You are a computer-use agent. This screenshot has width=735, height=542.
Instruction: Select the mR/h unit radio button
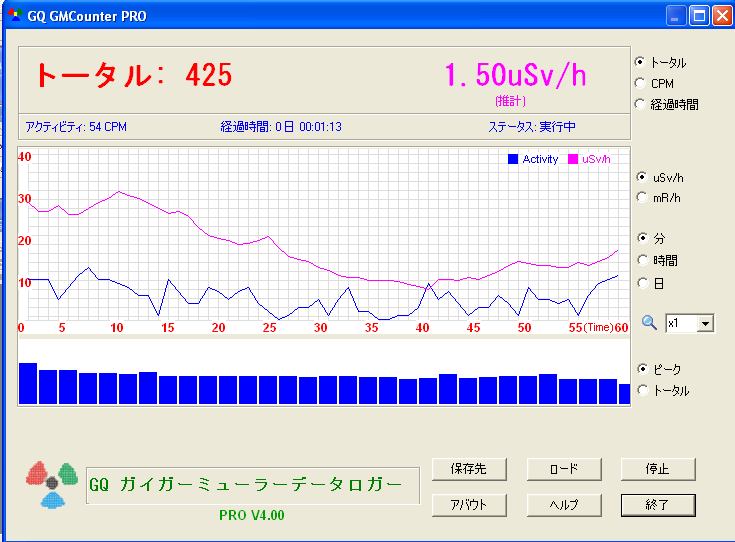click(642, 197)
